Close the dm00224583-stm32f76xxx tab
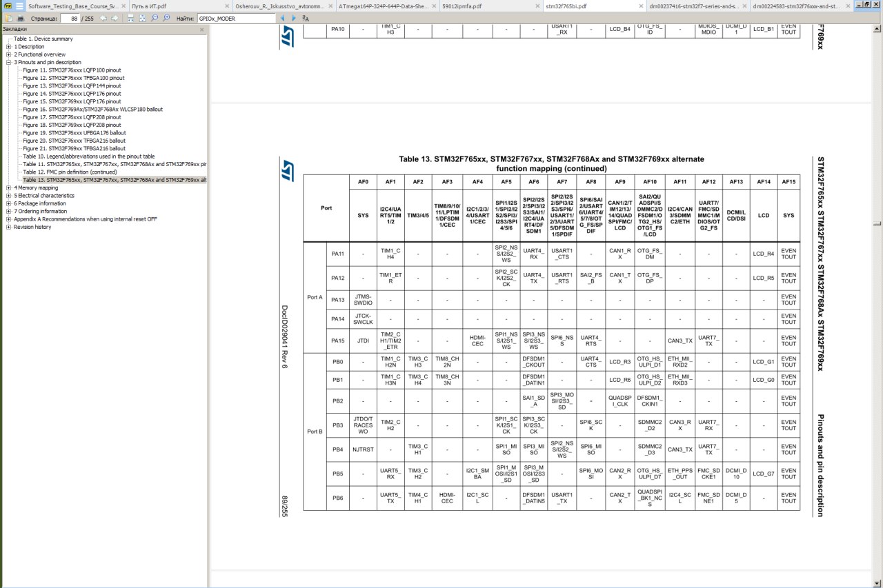The width and height of the screenshot is (883, 588). [x=846, y=6]
